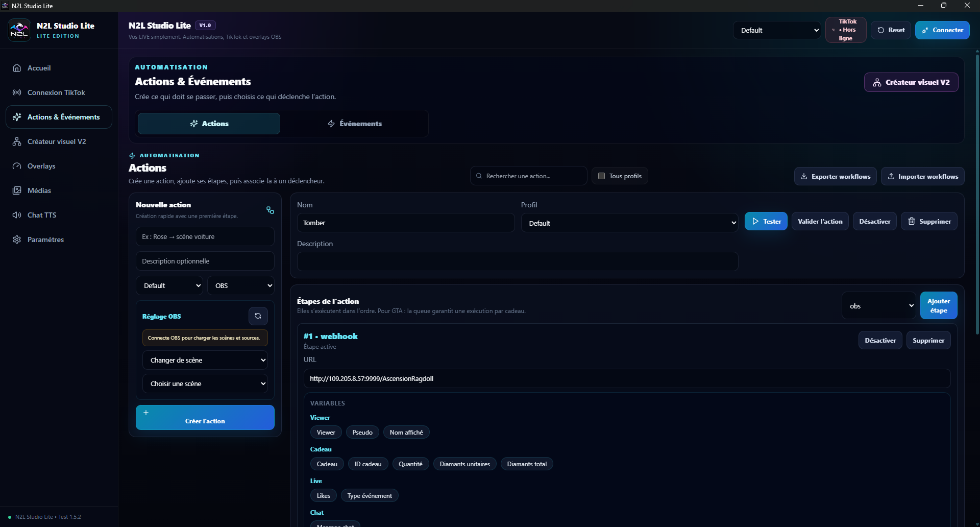The image size is (980, 527).
Task: Delete the #1 webhook step via Supprimer
Action: [x=928, y=341]
